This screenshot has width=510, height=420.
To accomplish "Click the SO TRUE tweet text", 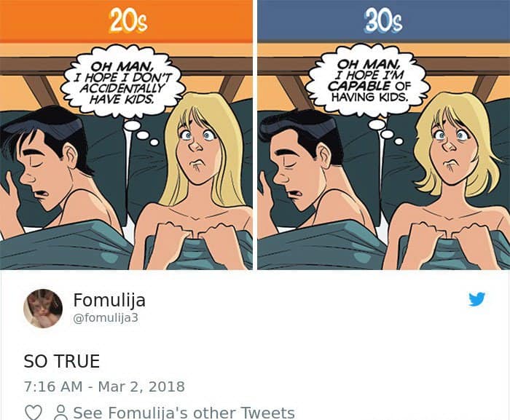I will click(62, 361).
